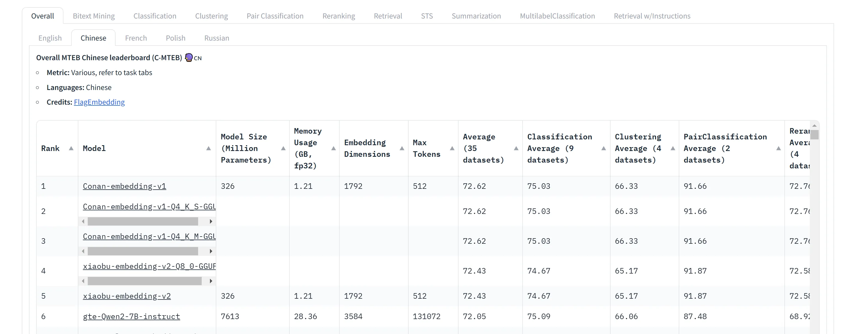Click clustering average 66.06 cell
Screen dimensions: 868x334
pyautogui.click(x=626, y=317)
